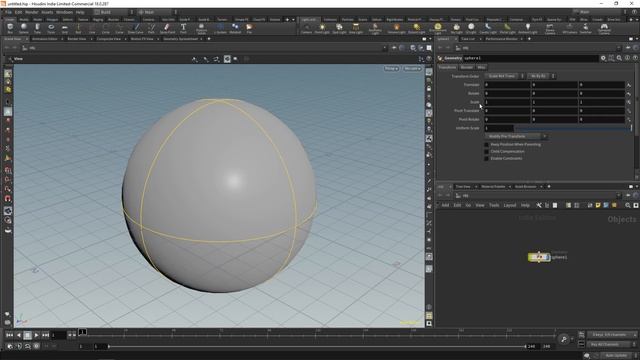The width and height of the screenshot is (640, 360).
Task: Open the Build desktop dropdown
Action: coord(113,12)
